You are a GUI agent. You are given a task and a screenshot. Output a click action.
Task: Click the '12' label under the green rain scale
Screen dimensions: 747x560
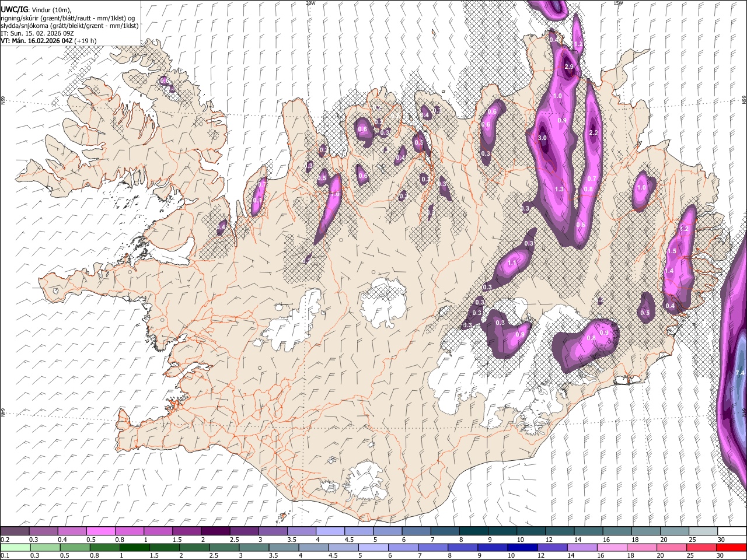[541, 556]
